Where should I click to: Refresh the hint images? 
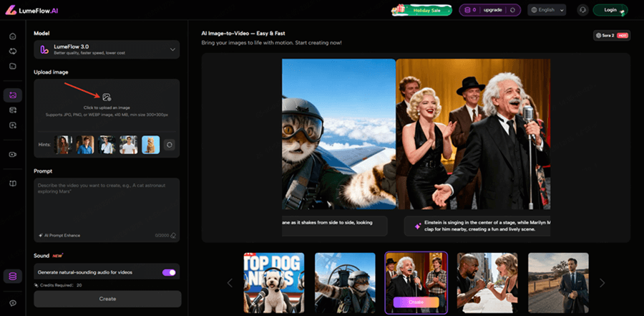pos(170,145)
